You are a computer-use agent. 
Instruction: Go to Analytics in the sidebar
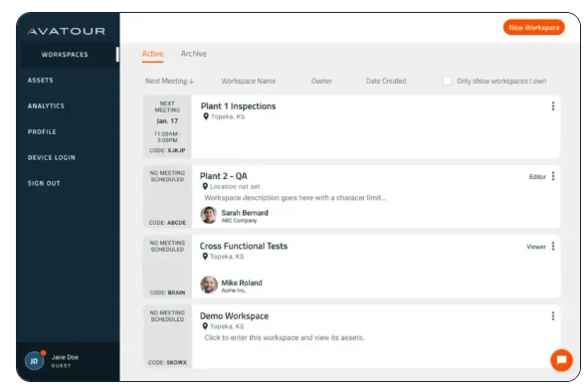[46, 106]
